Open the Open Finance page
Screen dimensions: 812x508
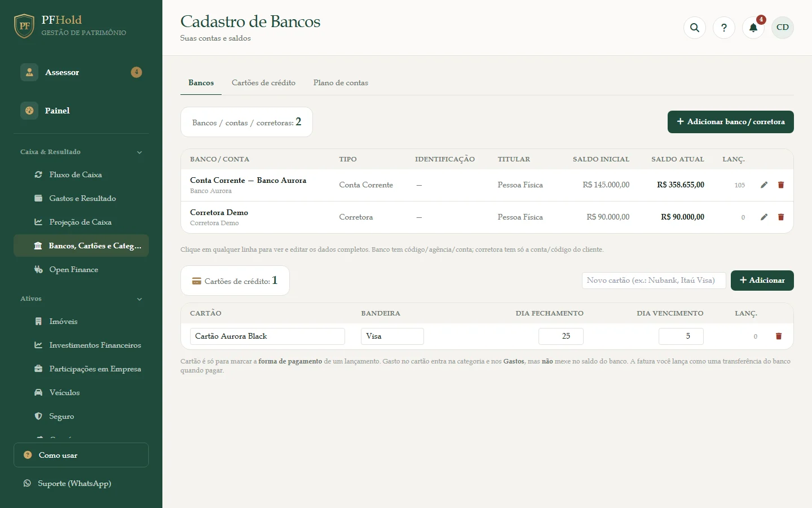pyautogui.click(x=81, y=270)
